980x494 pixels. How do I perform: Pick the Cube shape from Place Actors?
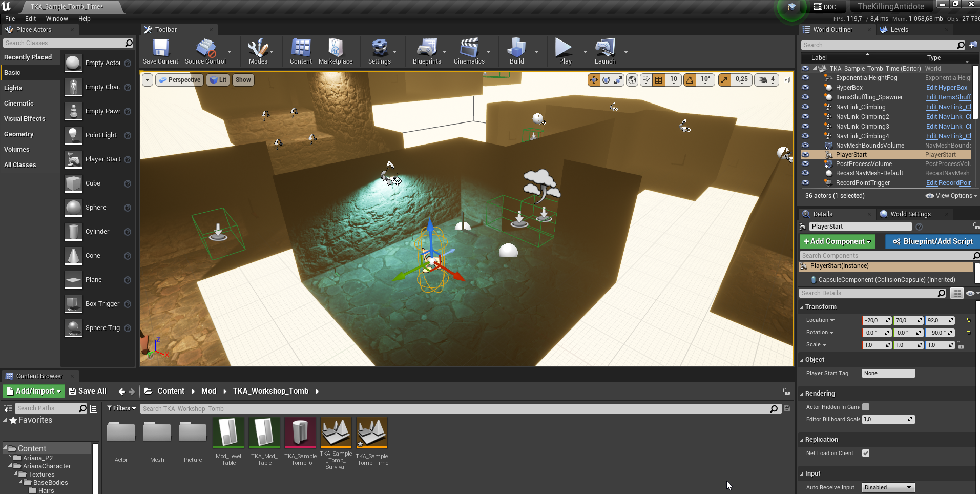(x=73, y=183)
